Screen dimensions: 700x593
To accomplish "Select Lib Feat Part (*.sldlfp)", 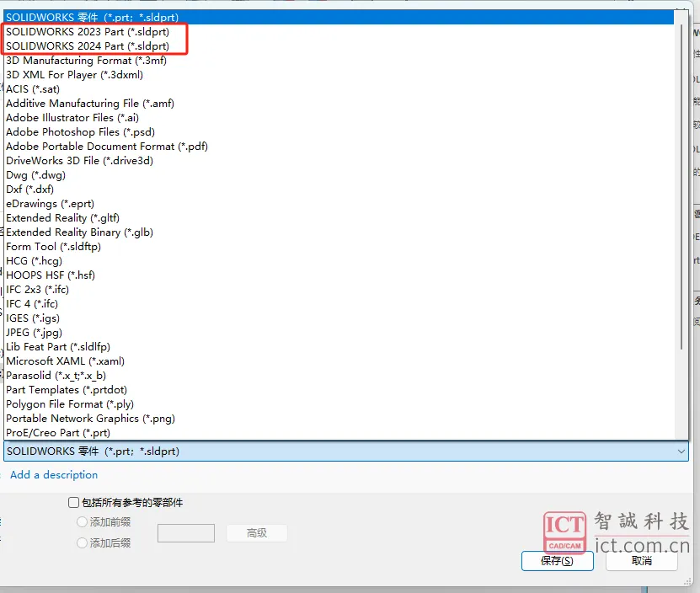I will point(339,346).
